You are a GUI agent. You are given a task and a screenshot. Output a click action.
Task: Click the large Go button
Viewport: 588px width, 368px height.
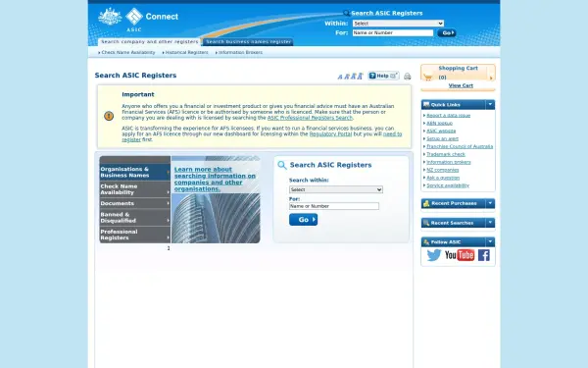[304, 220]
